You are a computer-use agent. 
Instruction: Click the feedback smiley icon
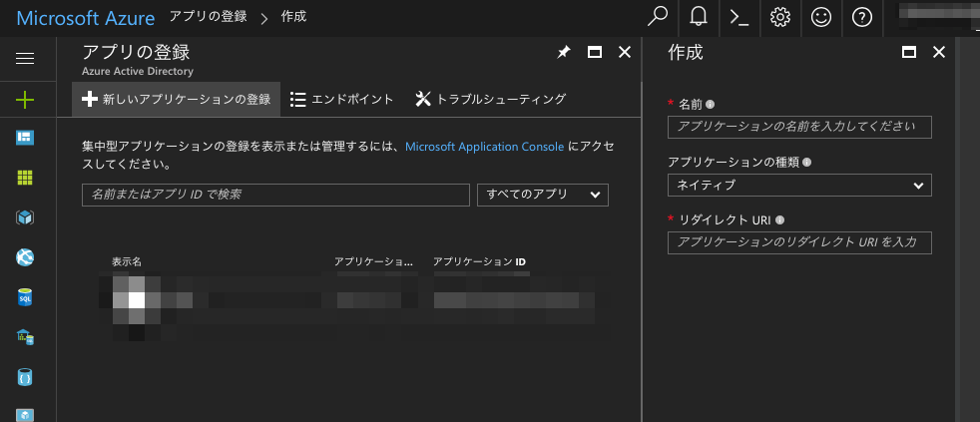pyautogui.click(x=821, y=18)
